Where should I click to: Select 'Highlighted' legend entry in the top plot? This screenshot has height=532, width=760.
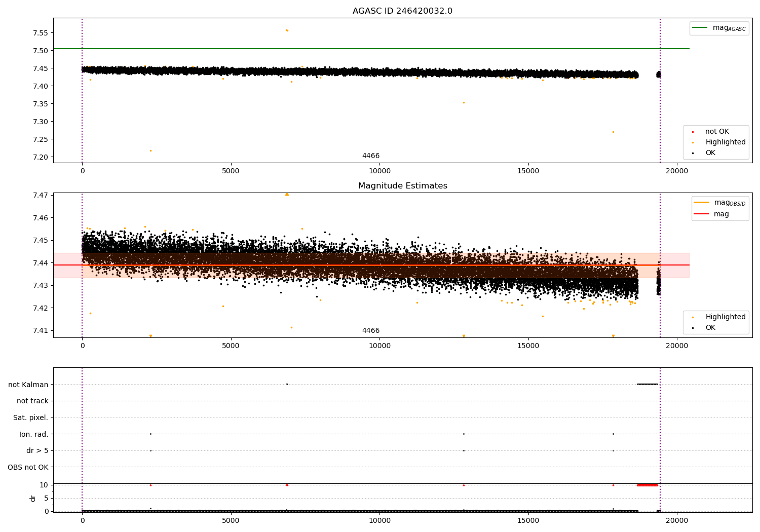tap(718, 142)
